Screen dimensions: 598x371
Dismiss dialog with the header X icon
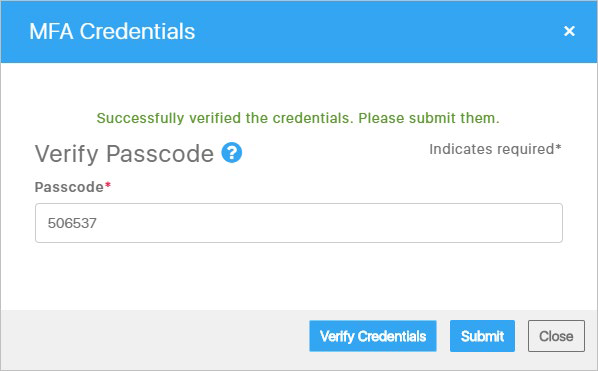(x=569, y=31)
